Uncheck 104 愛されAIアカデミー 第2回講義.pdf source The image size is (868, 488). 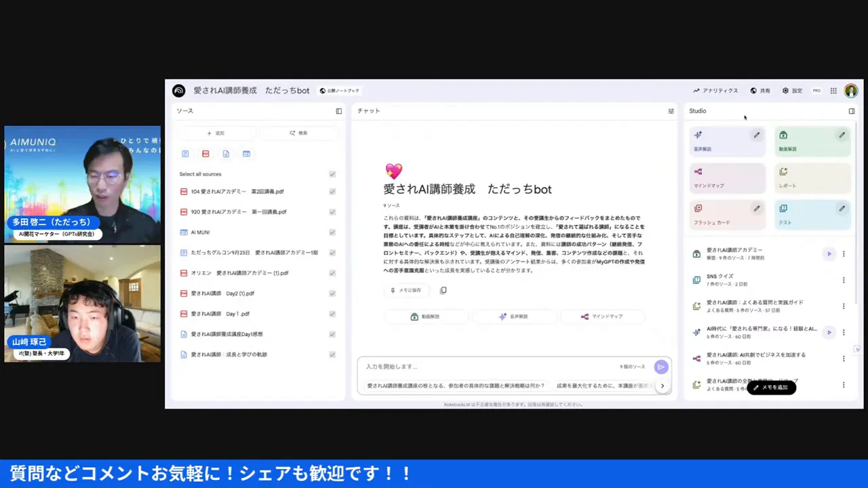[x=332, y=192]
